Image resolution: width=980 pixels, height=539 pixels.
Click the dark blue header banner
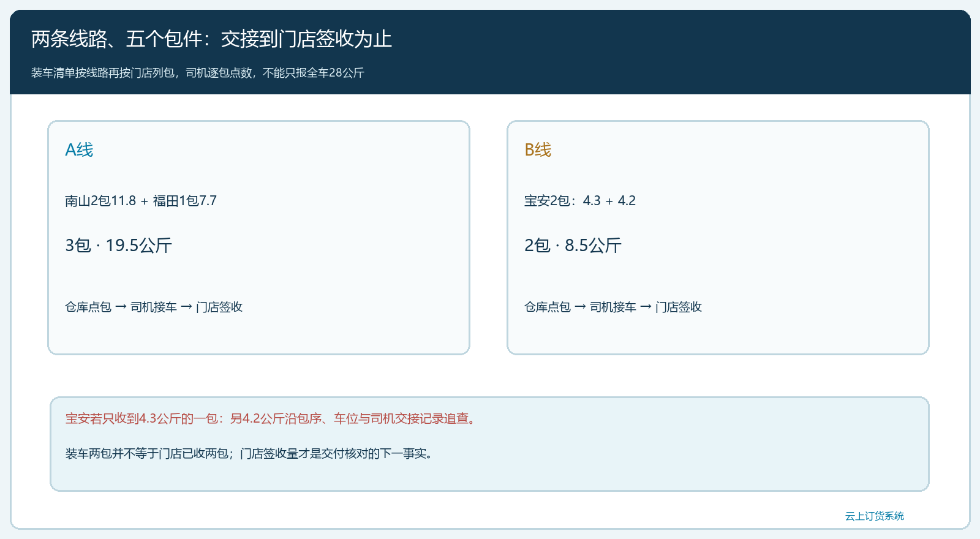[x=490, y=52]
